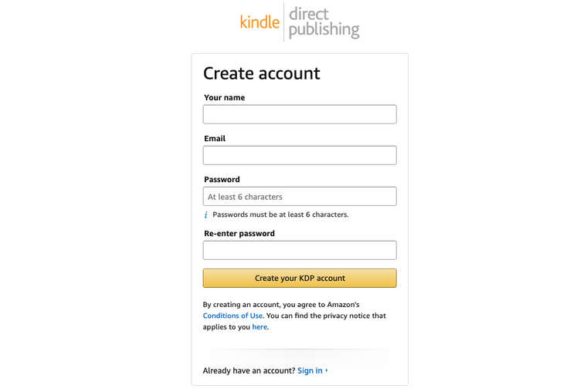This screenshot has width=587, height=392.
Task: Follow the privacy notice "here" link
Action: (260, 327)
